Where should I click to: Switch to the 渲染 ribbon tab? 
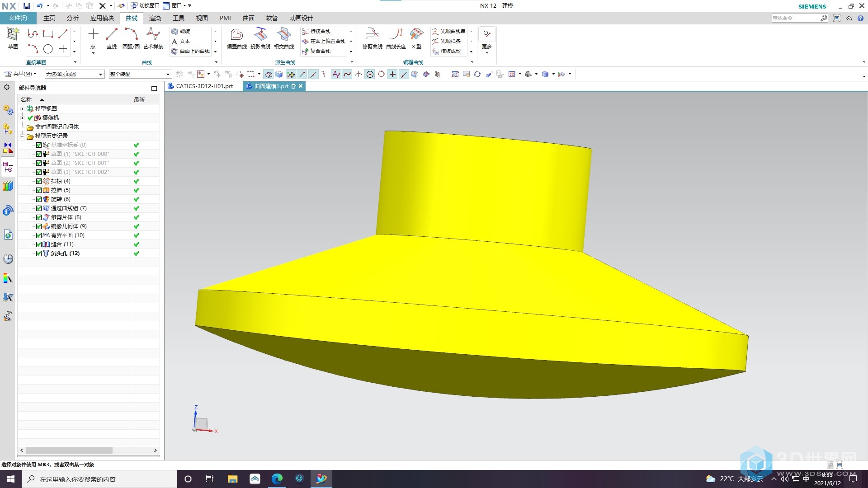click(155, 18)
